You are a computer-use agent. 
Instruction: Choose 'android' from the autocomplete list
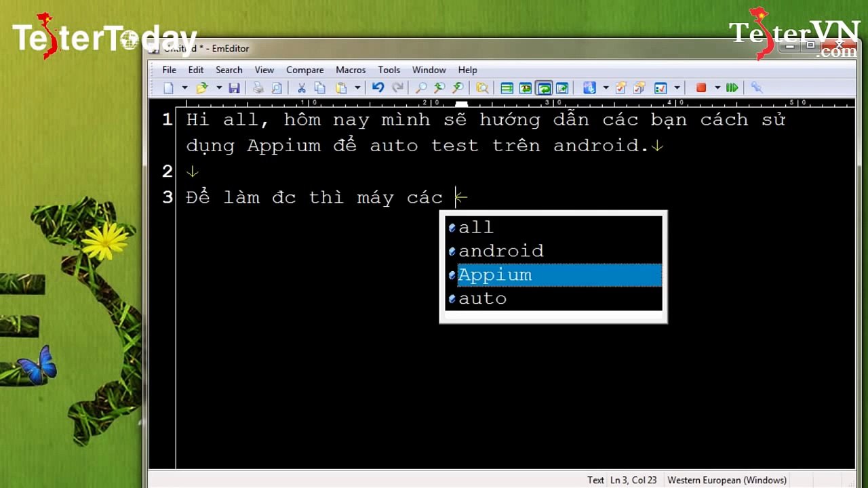click(x=553, y=251)
